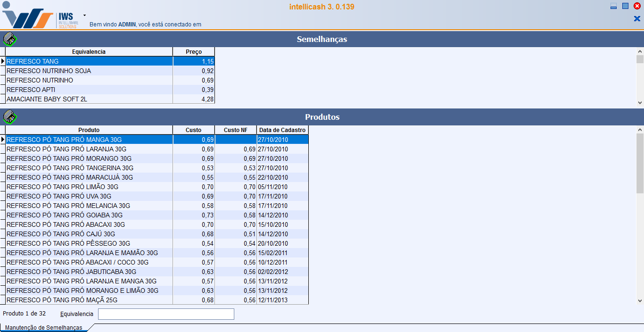644x332 pixels.
Task: Select product TANG PRÓ LIMÃO 30G
Action: 157,187
